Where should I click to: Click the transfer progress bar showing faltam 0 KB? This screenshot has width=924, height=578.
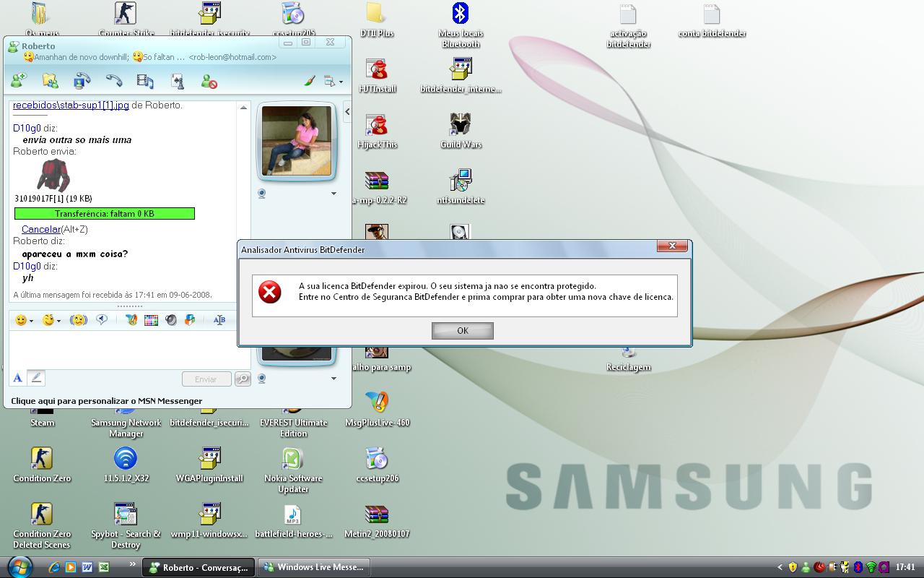[x=105, y=214]
